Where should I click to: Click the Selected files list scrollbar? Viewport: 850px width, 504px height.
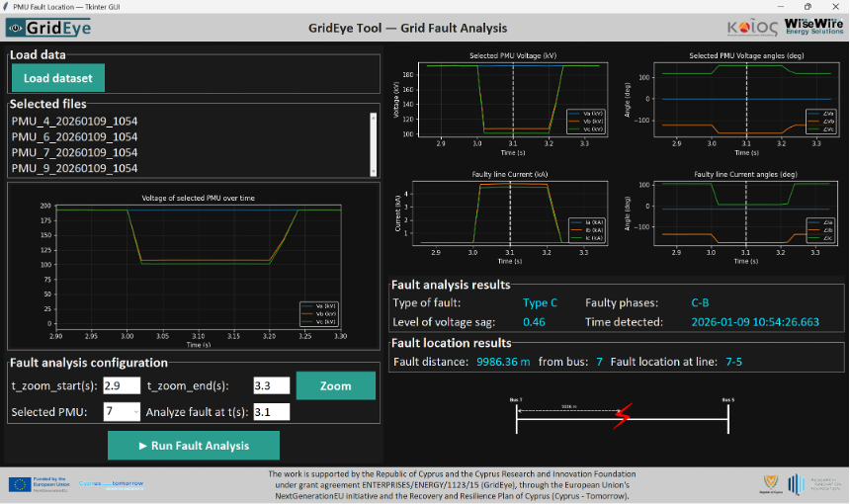(373, 143)
